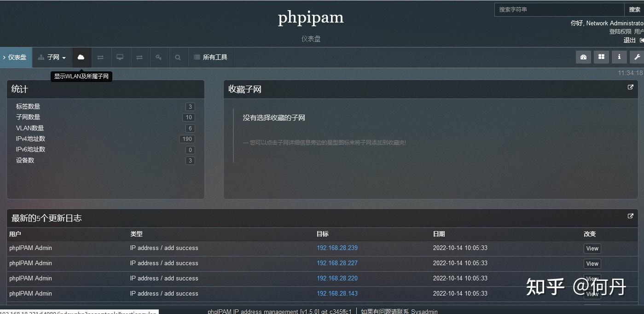Click the 目标 column header
644x314 pixels.
tap(323, 234)
